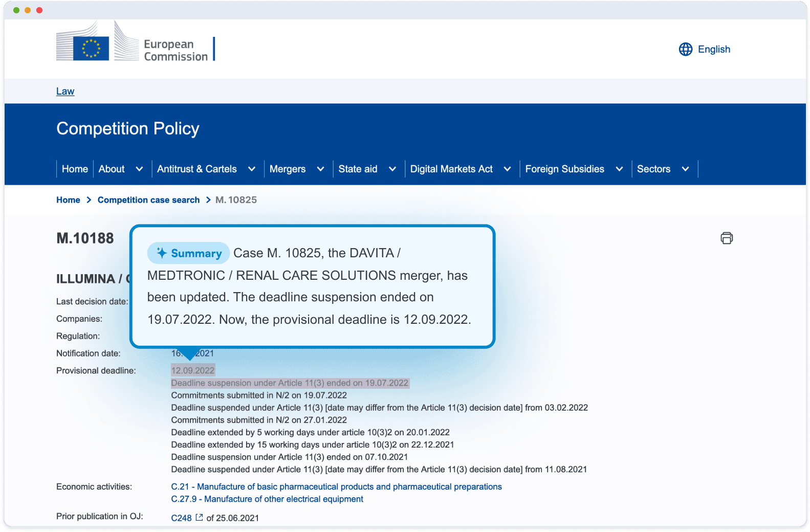The height and width of the screenshot is (532, 810).
Task: Open the Foreign Subsidies menu item
Action: [565, 169]
